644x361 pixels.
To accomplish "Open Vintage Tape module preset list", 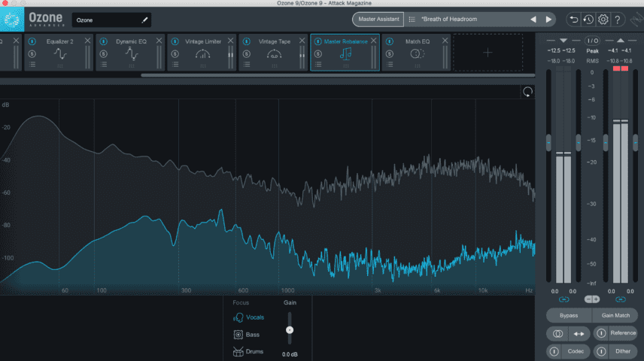I will [247, 65].
